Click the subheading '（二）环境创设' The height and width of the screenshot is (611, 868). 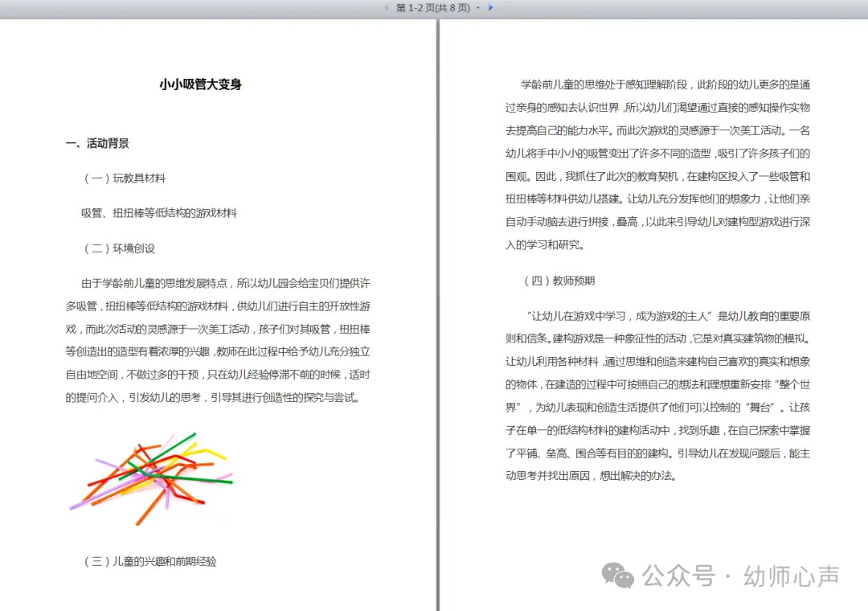coord(118,248)
